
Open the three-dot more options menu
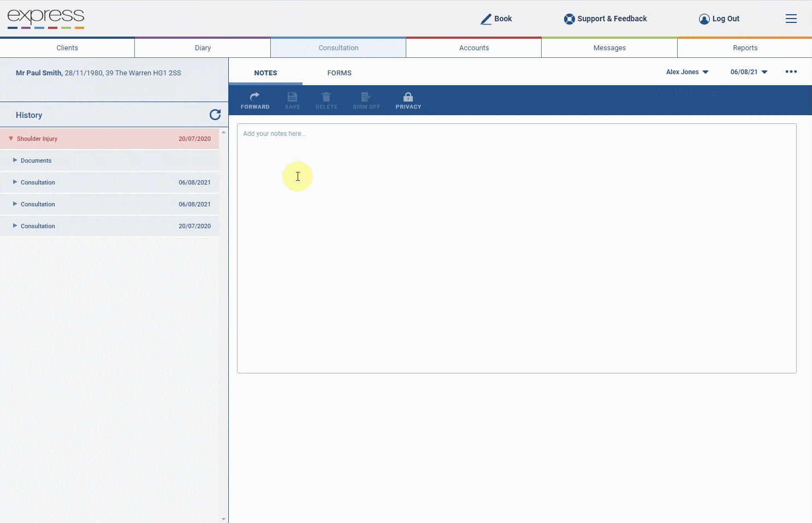[x=791, y=72]
